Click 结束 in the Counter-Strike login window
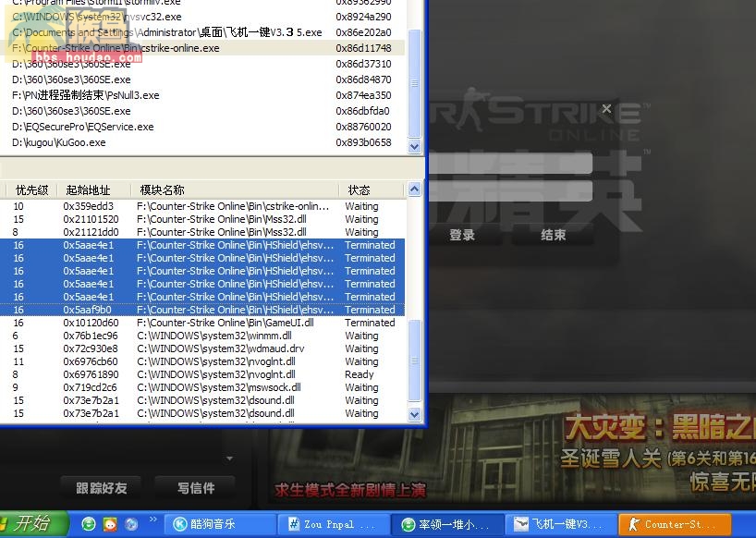The height and width of the screenshot is (538, 756). (553, 235)
